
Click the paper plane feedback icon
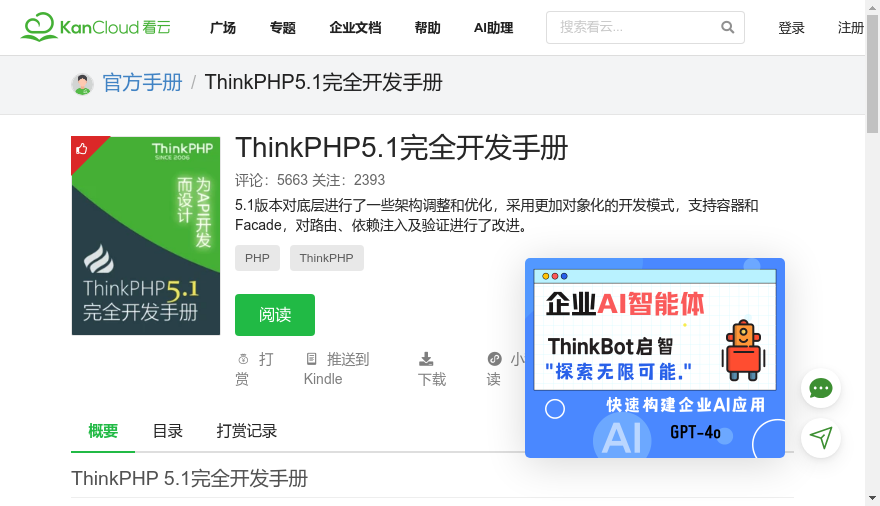(821, 437)
